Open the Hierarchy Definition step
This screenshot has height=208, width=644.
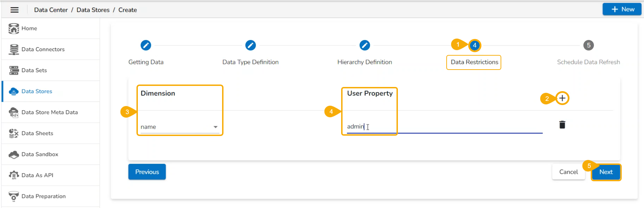365,45
